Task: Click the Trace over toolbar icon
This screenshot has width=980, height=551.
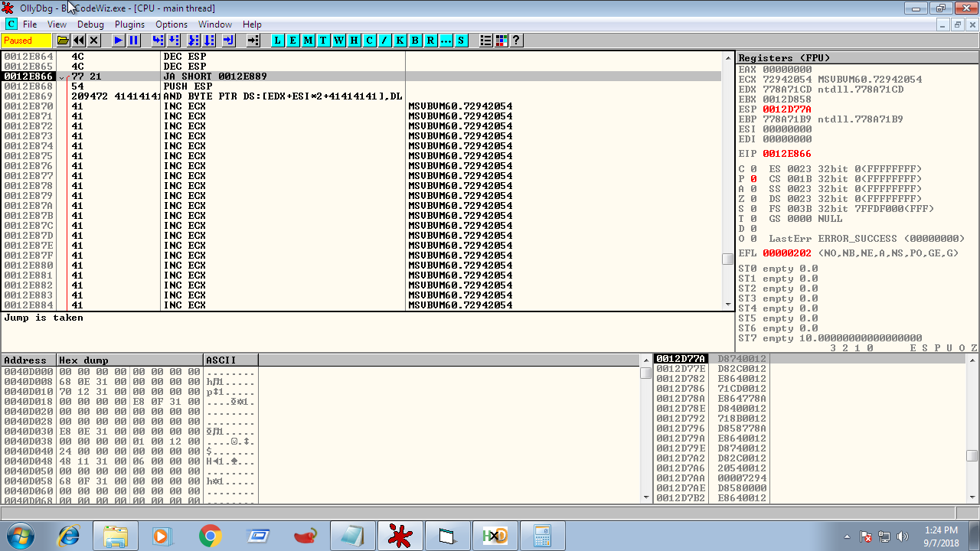Action: [209, 41]
